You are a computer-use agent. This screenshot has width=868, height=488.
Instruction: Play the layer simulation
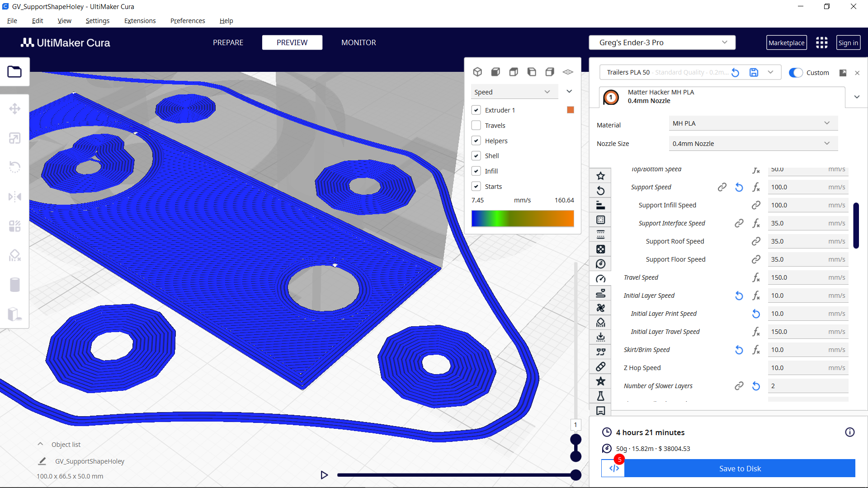324,475
